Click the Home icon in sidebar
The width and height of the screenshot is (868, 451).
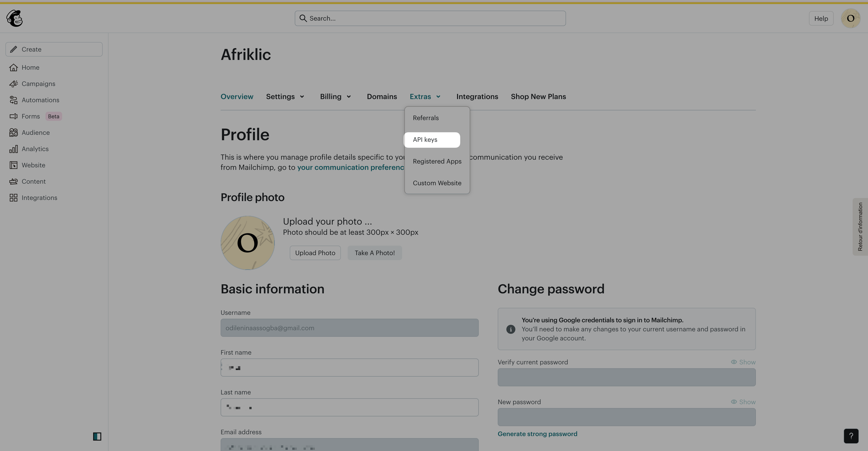click(14, 67)
